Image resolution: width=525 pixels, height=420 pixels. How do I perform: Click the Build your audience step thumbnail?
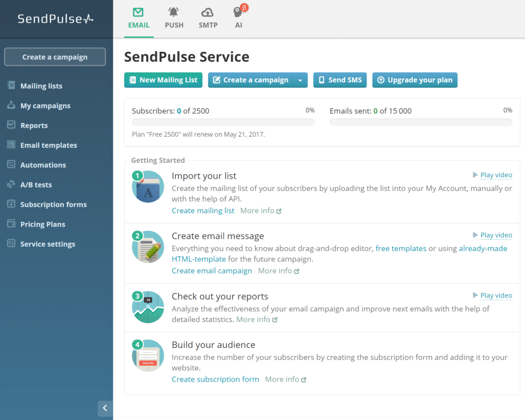pyautogui.click(x=148, y=355)
